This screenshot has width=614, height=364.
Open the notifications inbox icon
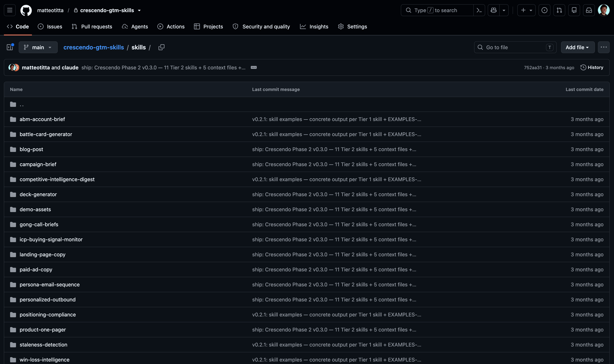click(x=589, y=10)
